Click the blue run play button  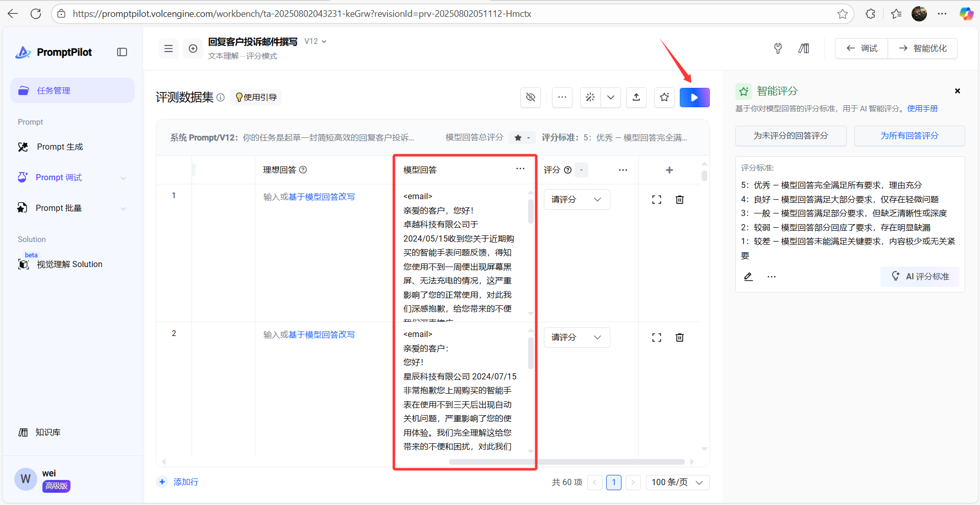point(694,98)
